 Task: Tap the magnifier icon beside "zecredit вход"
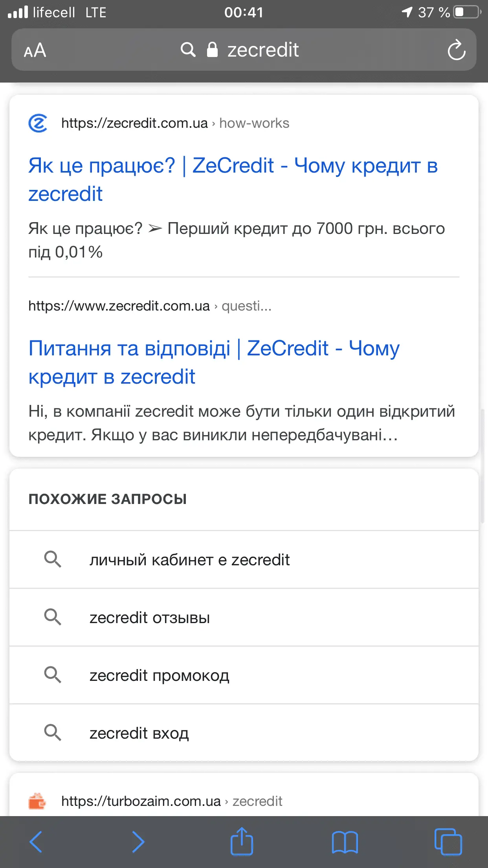coord(53,733)
